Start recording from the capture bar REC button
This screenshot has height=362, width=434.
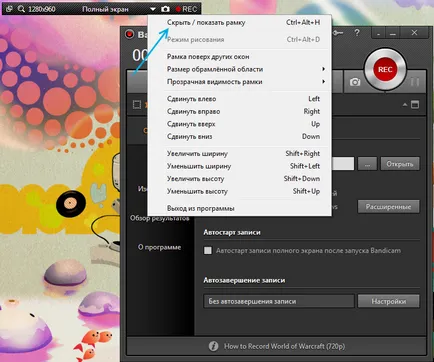point(187,9)
